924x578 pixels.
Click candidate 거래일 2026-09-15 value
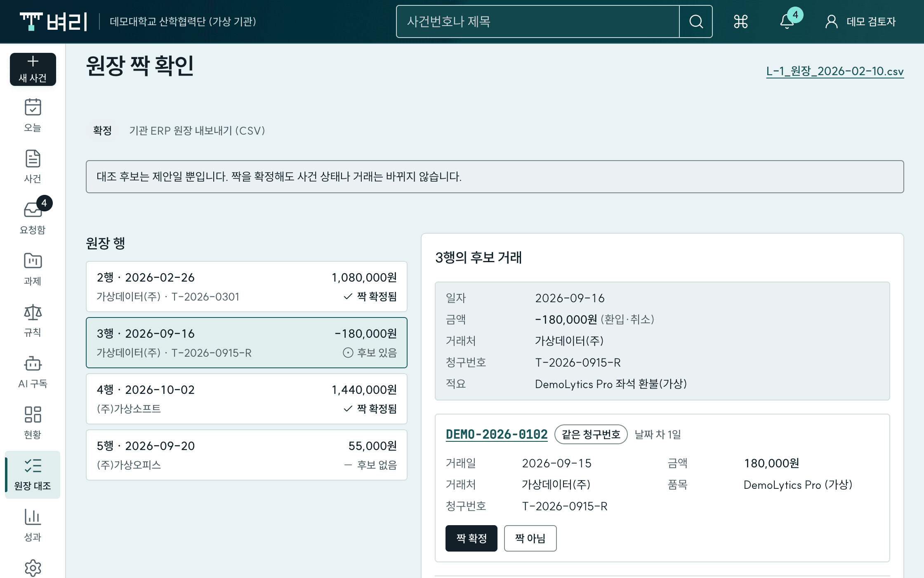(x=556, y=463)
